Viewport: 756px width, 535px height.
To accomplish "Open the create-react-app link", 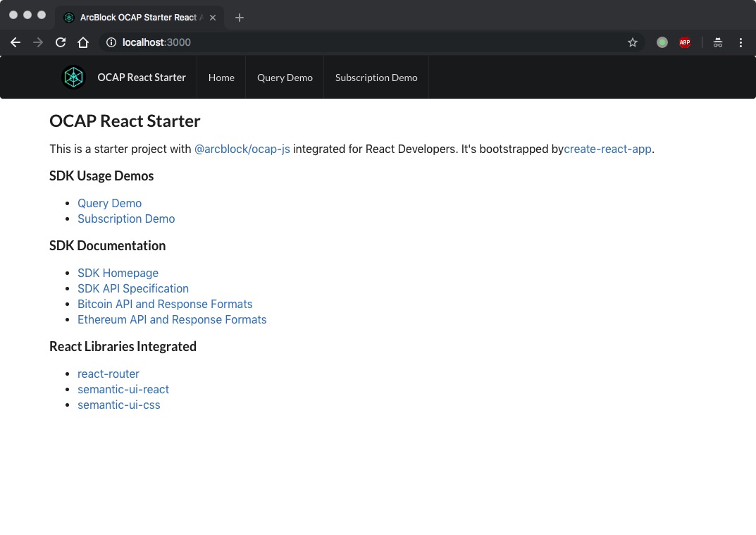I will pos(607,149).
